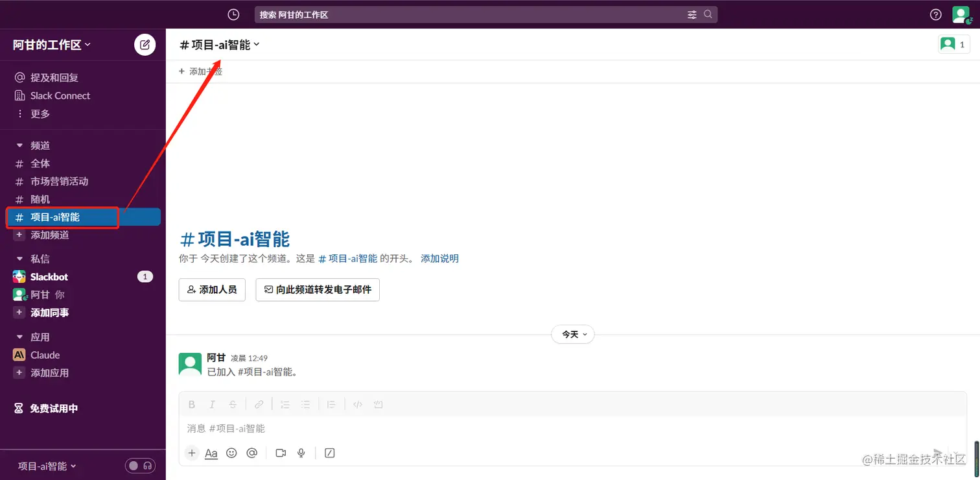
Task: Click the message timestamp 凌晨 12:49
Action: point(249,358)
